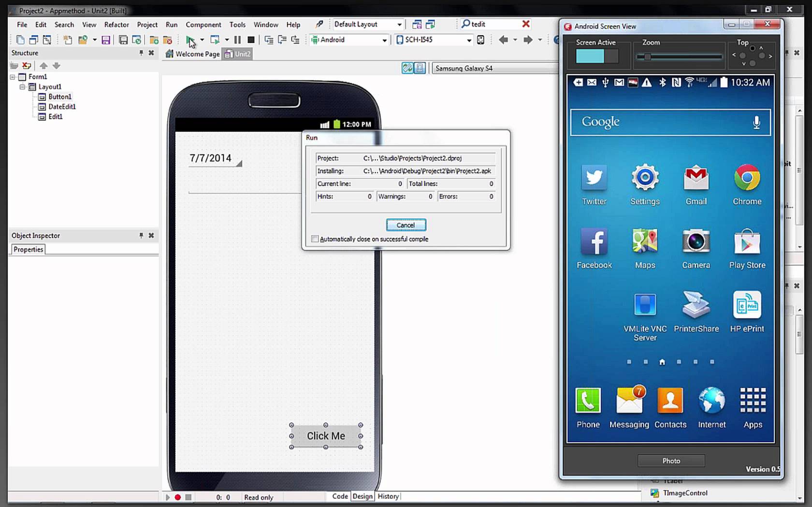Switch to the Welcome Page tab
812x507 pixels.
193,54
